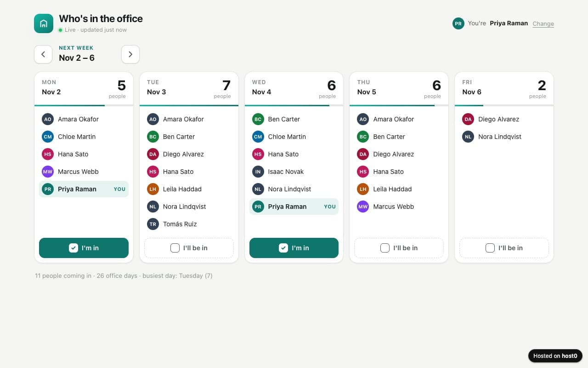Click Marcus Webb's avatar in Thursday column
Viewport: 588px width, 368px height.
(363, 207)
